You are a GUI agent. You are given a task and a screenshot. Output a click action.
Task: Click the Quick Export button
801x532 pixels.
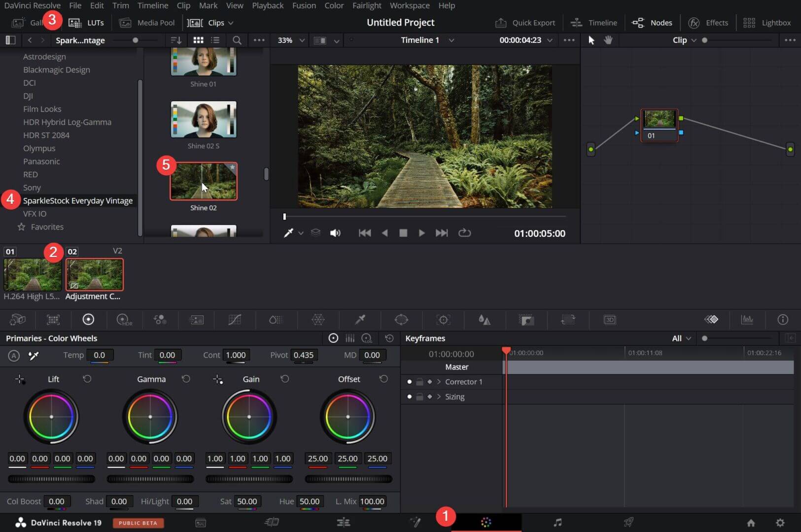(x=525, y=23)
